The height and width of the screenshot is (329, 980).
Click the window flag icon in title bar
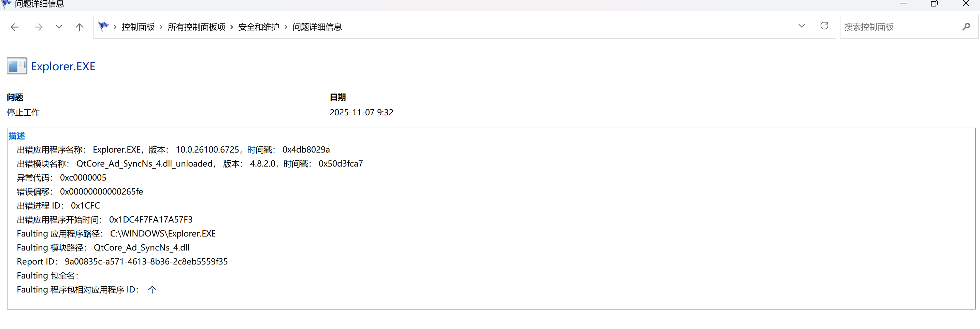[6, 4]
